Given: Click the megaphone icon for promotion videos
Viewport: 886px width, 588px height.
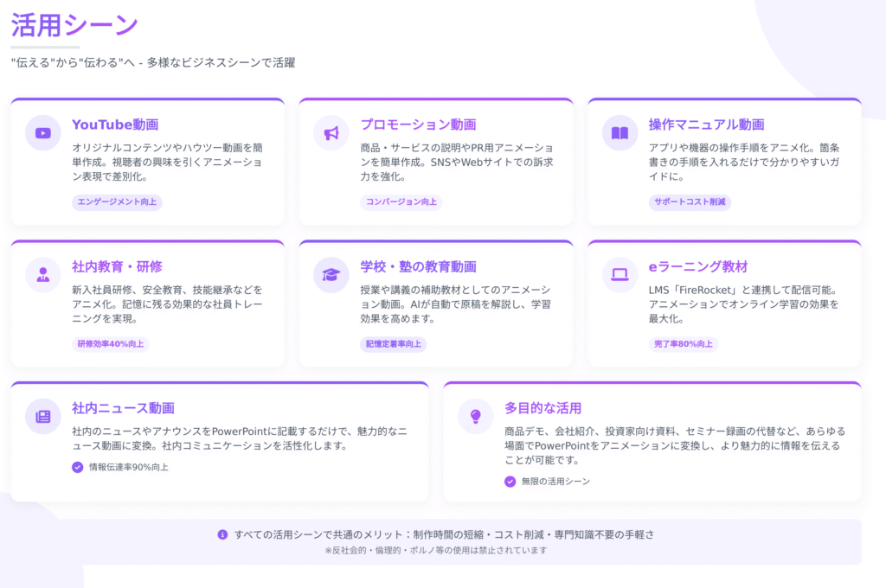Looking at the screenshot, I should (331, 133).
